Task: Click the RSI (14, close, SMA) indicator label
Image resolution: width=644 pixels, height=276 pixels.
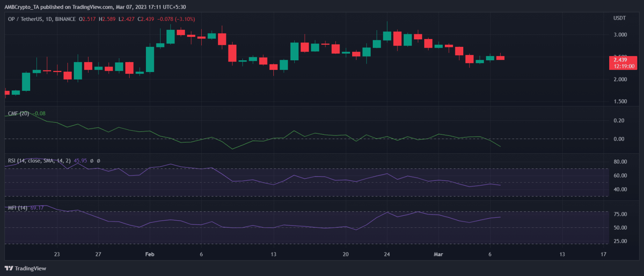Action: [x=39, y=160]
